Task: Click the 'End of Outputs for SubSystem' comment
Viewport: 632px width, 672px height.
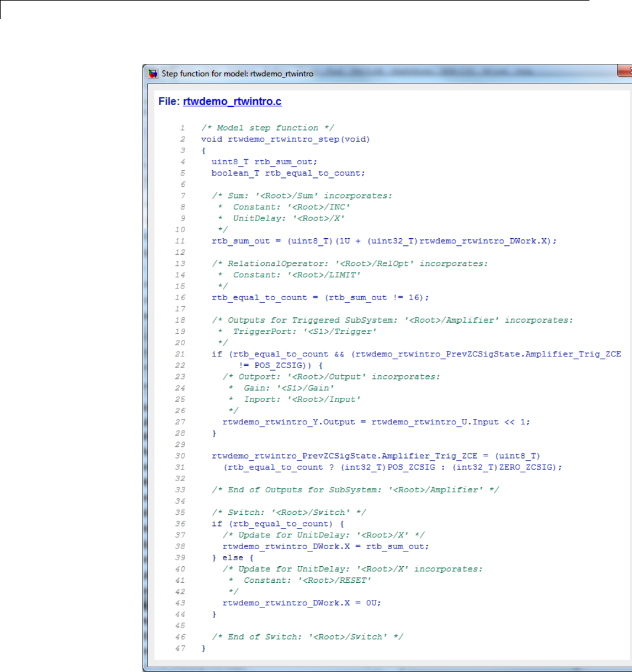Action: (x=355, y=490)
